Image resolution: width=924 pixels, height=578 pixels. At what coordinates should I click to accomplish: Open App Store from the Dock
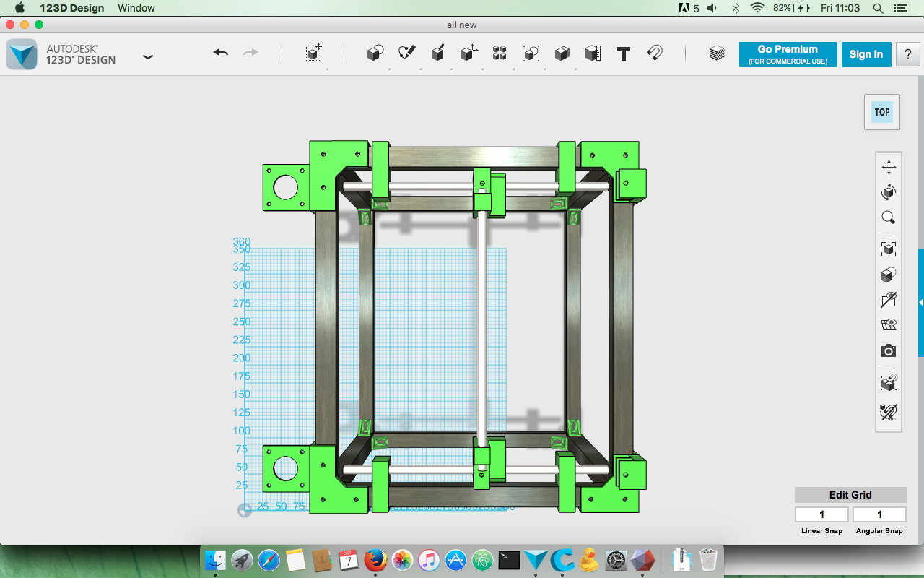[x=456, y=560]
